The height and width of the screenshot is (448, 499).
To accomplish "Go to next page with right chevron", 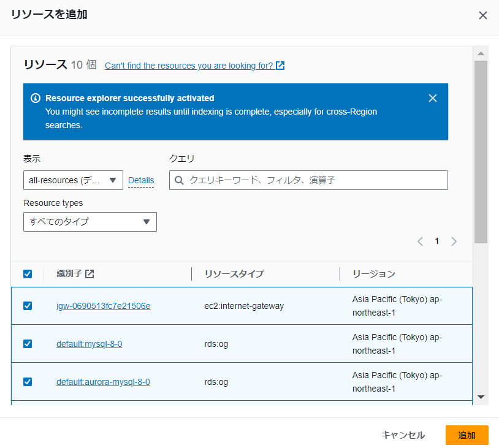I will point(454,241).
